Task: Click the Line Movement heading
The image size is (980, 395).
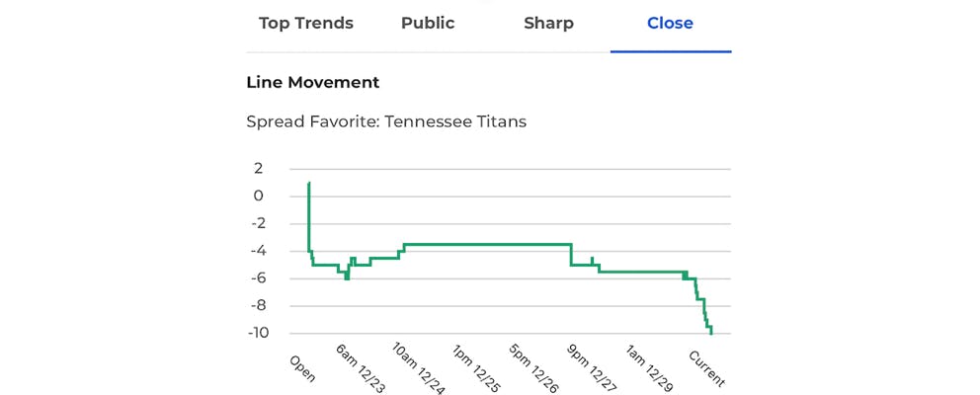Action: coord(312,83)
